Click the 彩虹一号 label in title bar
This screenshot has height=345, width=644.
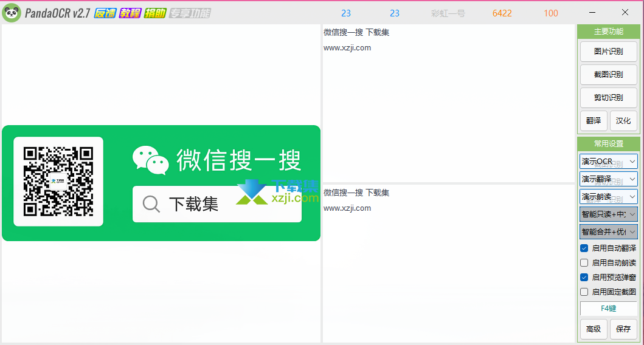pos(448,13)
